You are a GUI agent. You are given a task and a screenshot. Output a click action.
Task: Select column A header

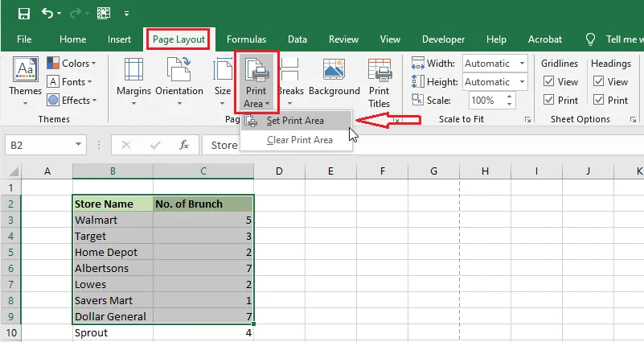(x=47, y=171)
